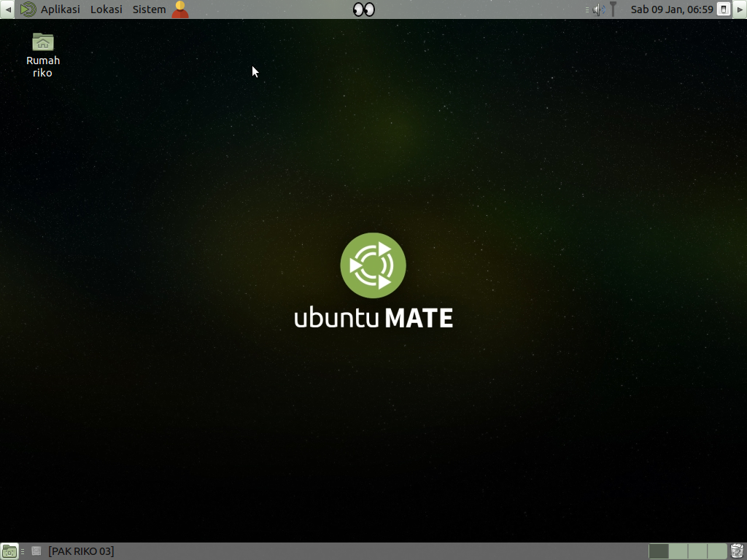Click the Ubuntu MATE logo in the top panel
The width and height of the screenshot is (747, 560).
(x=28, y=9)
